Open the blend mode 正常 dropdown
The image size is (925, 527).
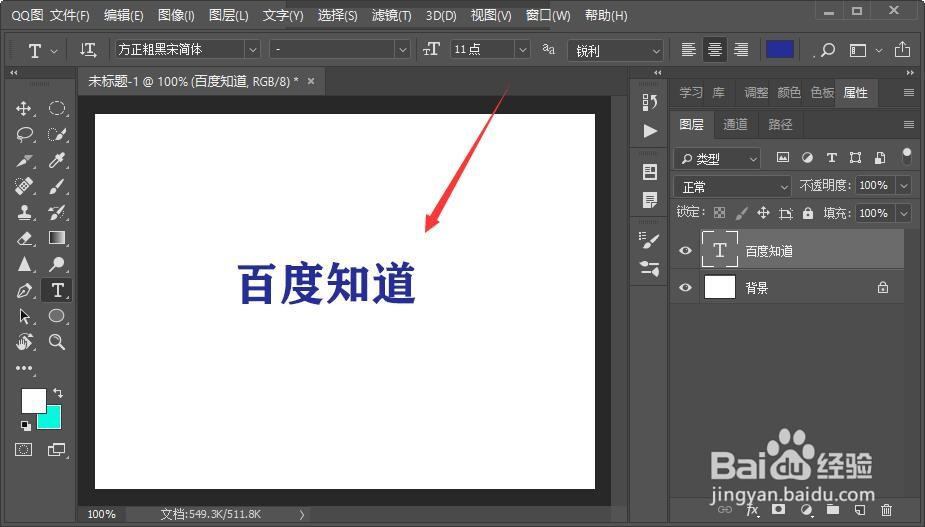click(732, 187)
